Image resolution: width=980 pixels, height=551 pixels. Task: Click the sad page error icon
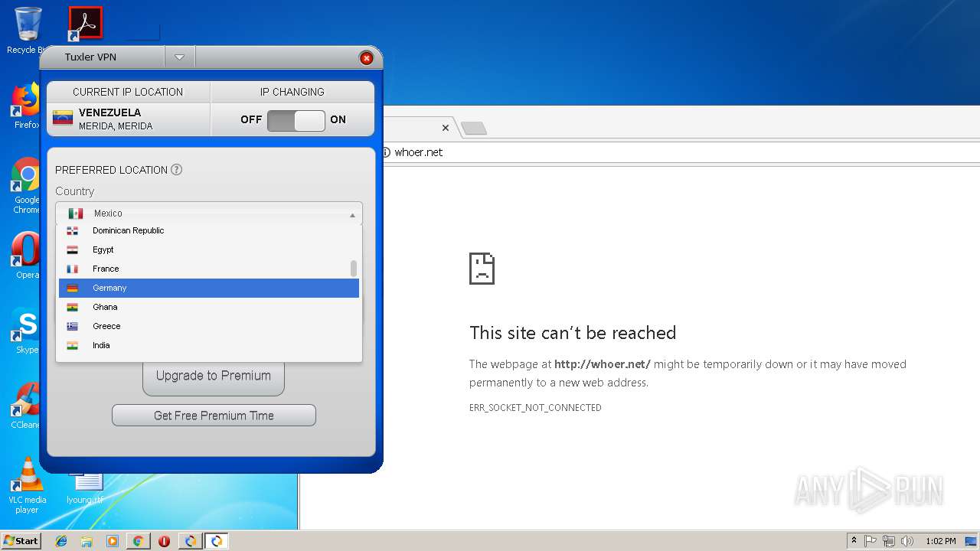click(482, 268)
